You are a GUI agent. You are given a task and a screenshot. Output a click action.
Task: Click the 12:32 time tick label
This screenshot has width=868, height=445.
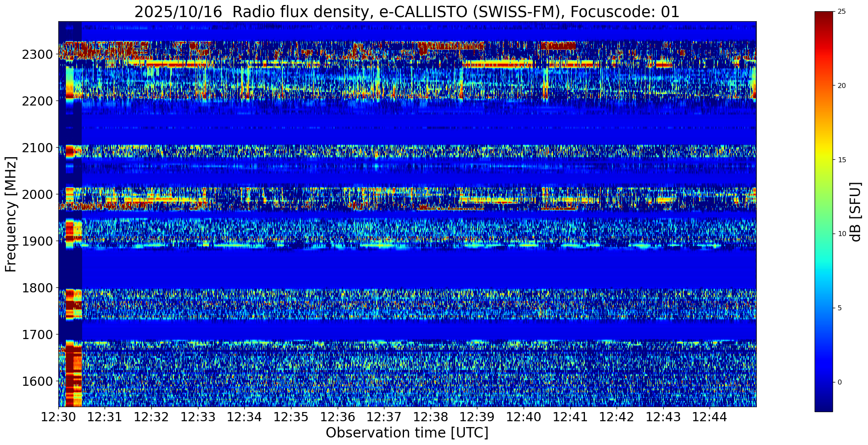151,417
